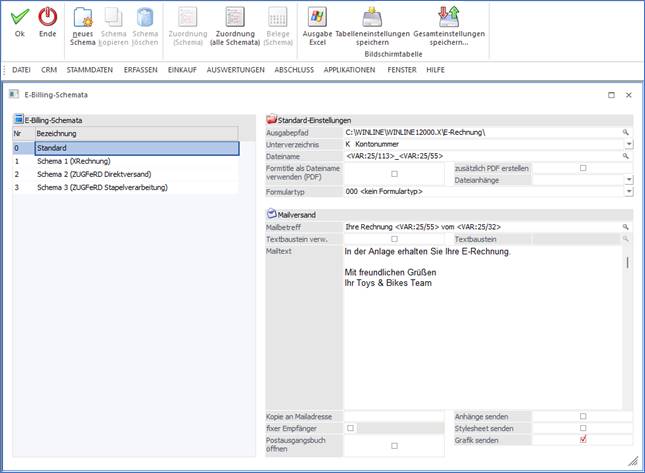This screenshot has height=473, width=645.
Task: Click into the Mailtext text area
Action: point(483,328)
